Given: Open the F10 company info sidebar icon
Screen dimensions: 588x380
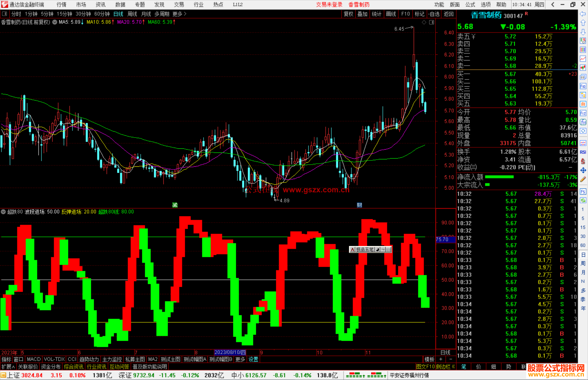Looking at the screenshot, I should click(583, 86).
